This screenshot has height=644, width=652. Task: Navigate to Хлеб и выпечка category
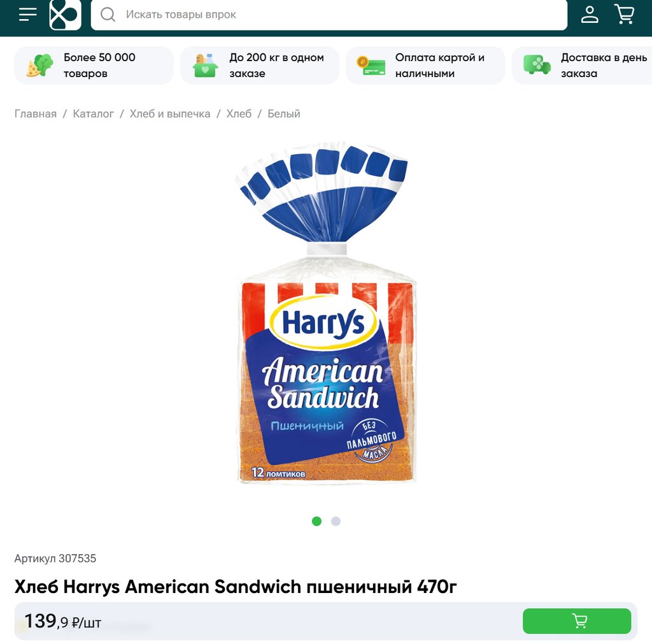169,113
